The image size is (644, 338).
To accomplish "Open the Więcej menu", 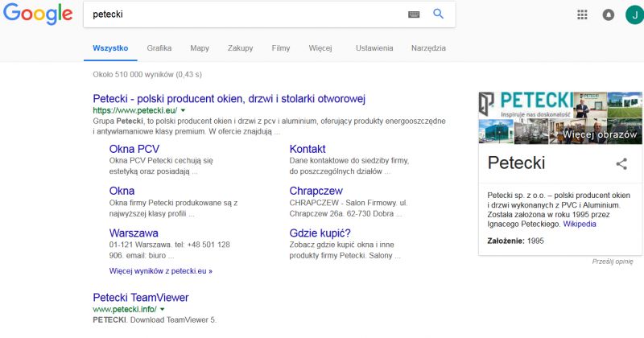I will pyautogui.click(x=320, y=48).
